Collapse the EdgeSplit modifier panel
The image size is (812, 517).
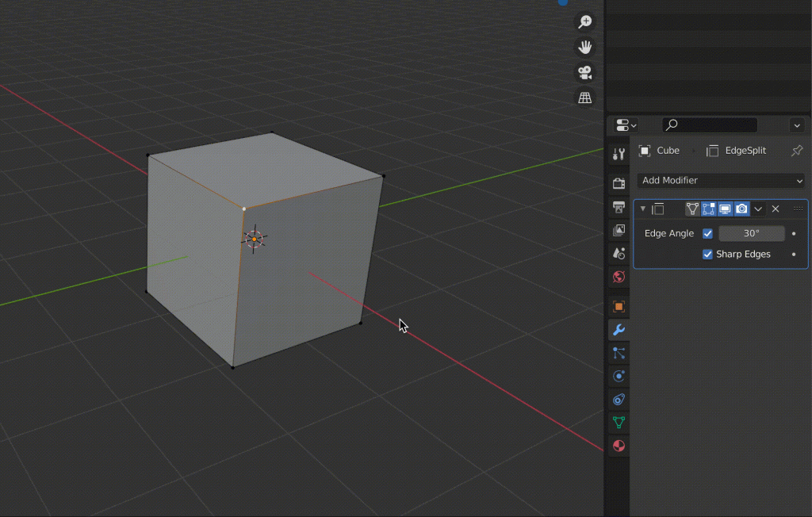click(x=642, y=209)
